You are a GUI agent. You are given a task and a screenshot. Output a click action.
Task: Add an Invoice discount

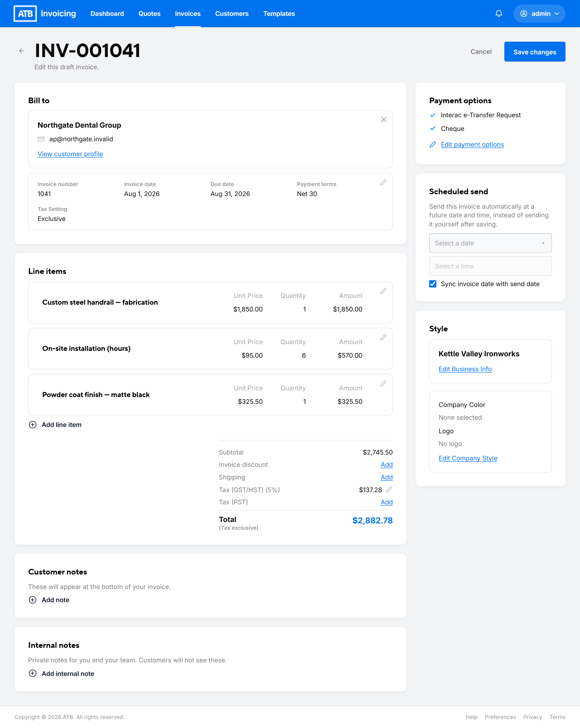(x=387, y=465)
